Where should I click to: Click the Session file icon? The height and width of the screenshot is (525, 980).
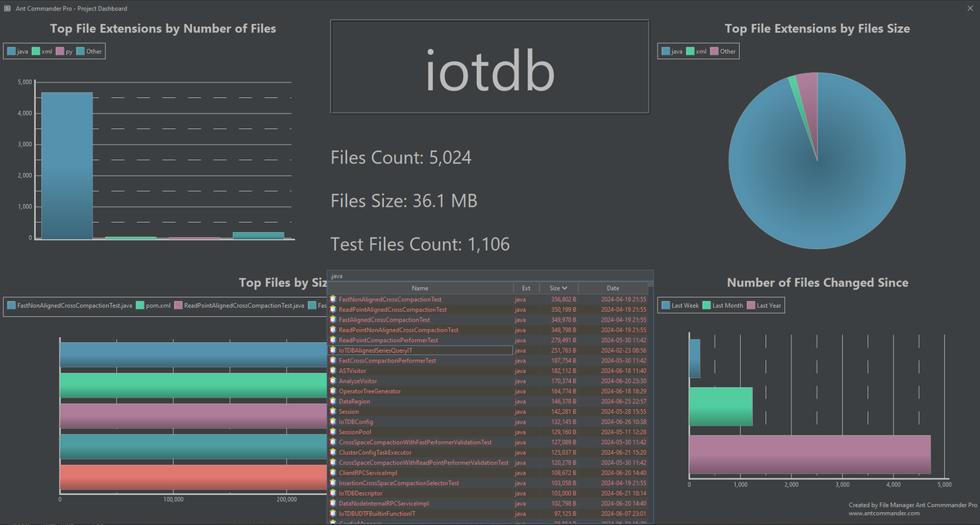(x=335, y=412)
